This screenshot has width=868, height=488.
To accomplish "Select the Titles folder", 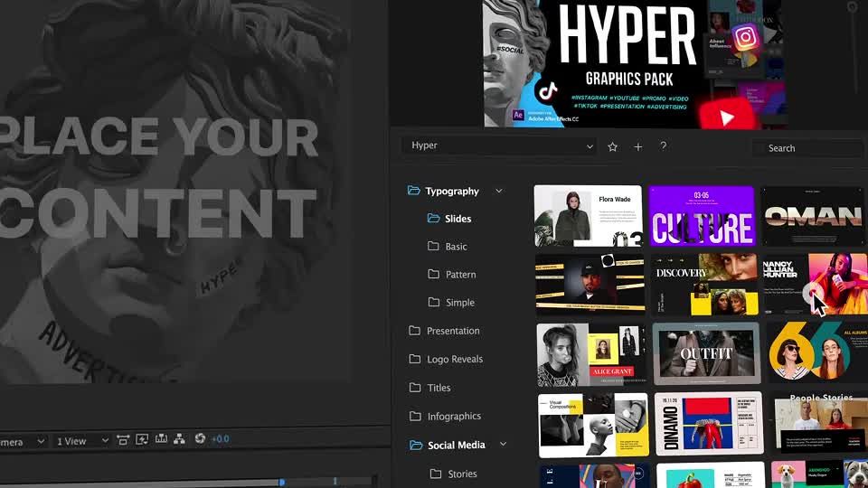I will coord(429,388).
